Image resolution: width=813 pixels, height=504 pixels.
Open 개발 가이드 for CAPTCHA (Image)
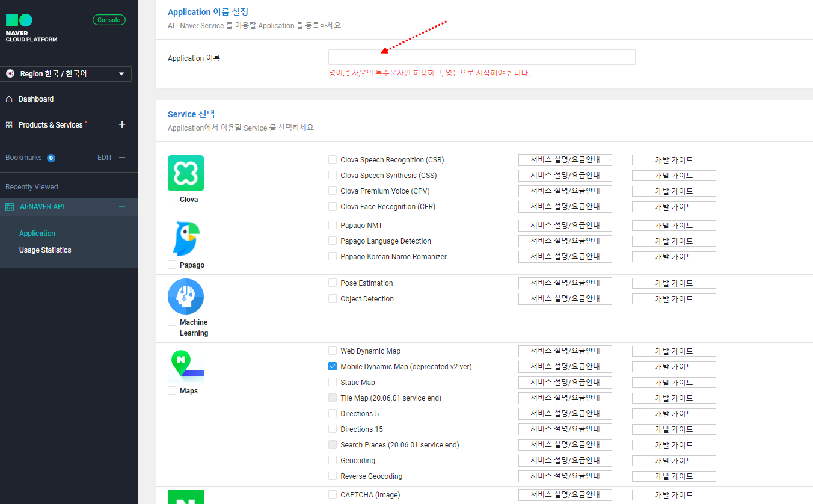click(x=674, y=495)
